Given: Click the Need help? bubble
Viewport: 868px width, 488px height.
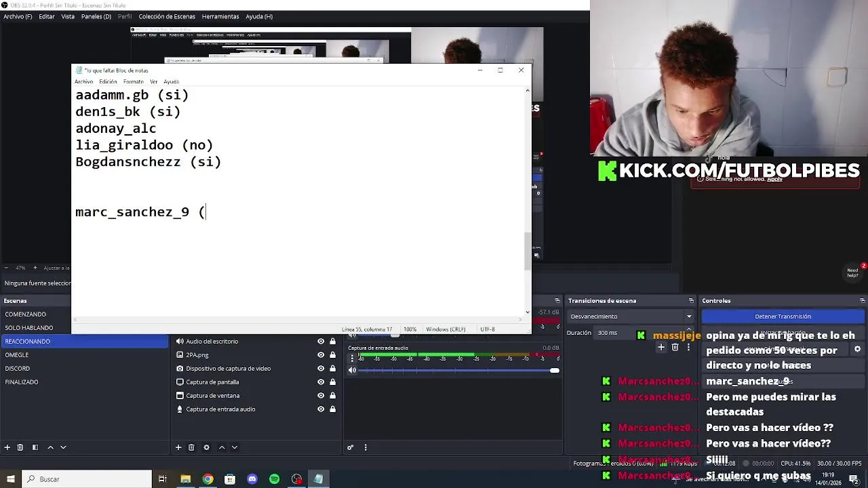Looking at the screenshot, I should [x=854, y=272].
